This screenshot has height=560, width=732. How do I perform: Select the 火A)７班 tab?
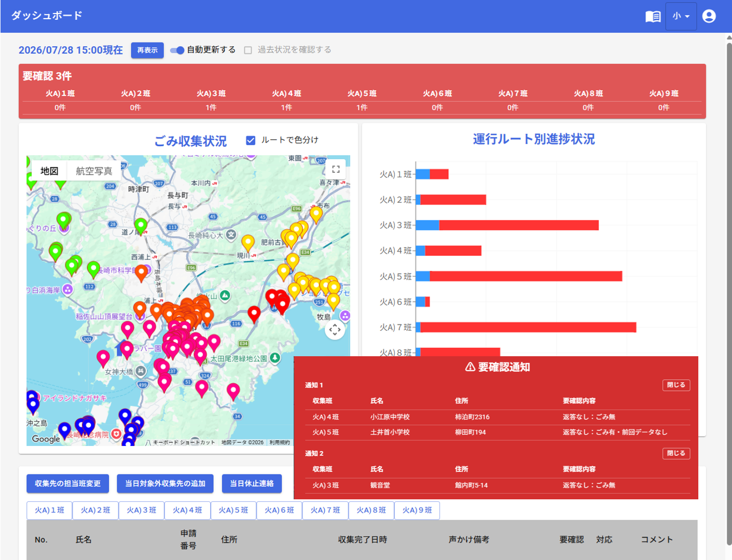coord(325,510)
